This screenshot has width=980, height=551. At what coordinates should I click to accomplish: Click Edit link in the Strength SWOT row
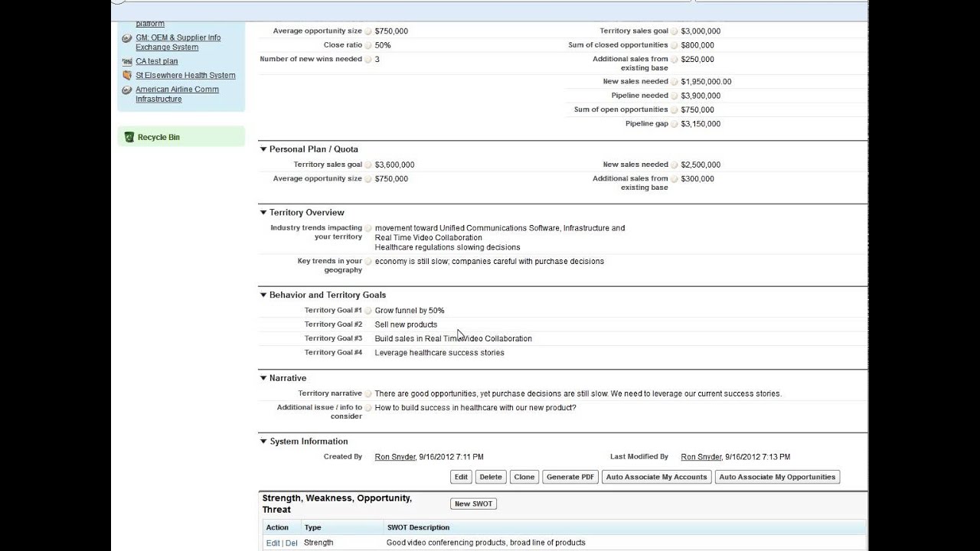click(273, 543)
